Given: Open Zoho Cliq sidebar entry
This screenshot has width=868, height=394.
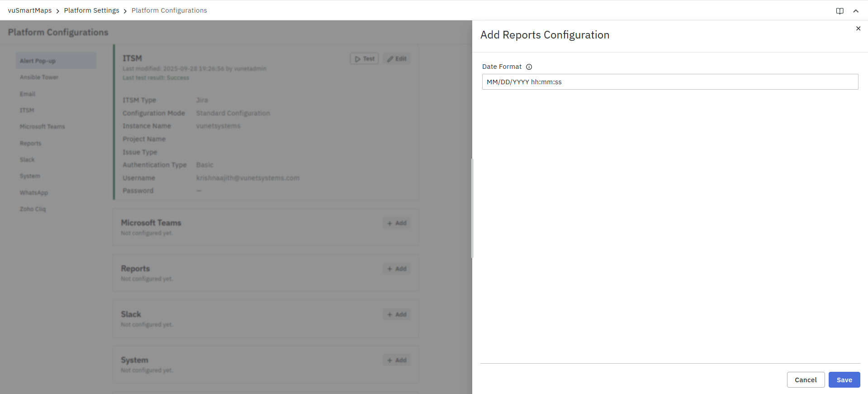Looking at the screenshot, I should (33, 209).
